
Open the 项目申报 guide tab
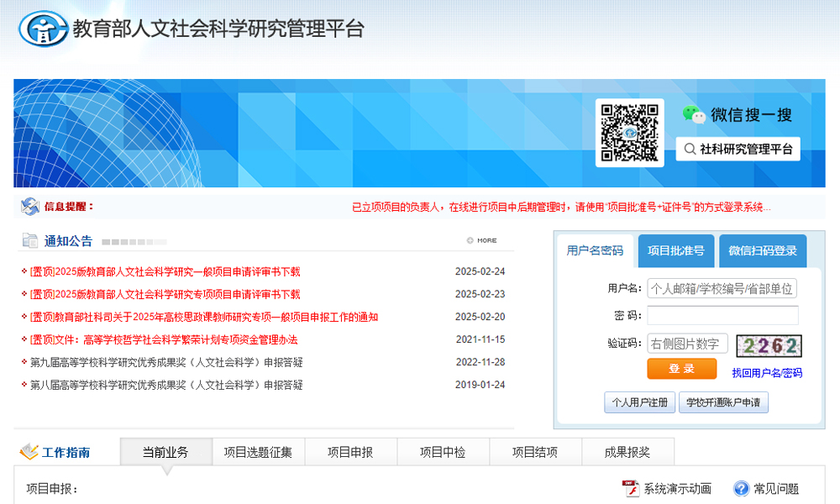pyautogui.click(x=350, y=453)
